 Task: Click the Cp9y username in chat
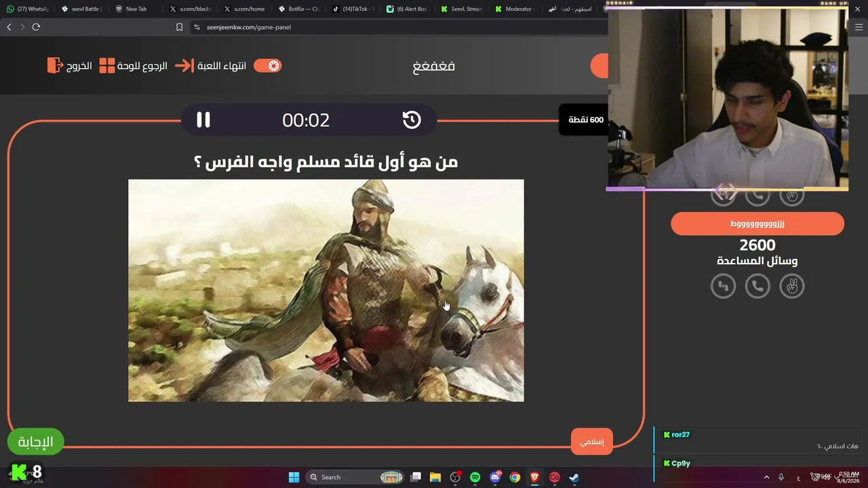(x=681, y=464)
